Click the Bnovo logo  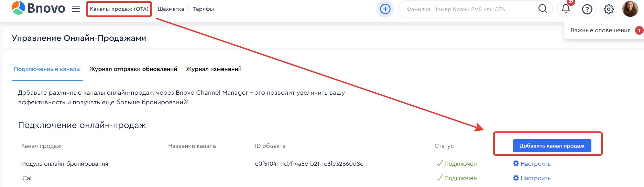tap(38, 9)
